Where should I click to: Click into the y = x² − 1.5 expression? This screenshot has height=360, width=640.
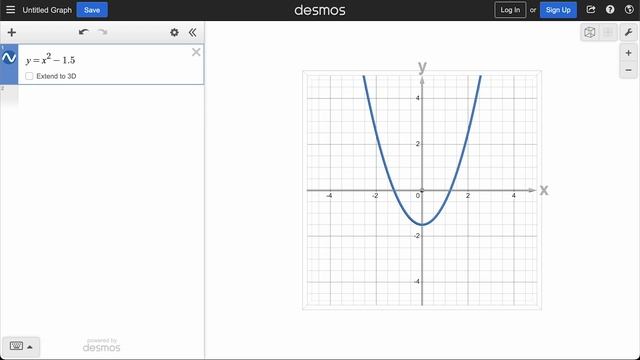[51, 60]
